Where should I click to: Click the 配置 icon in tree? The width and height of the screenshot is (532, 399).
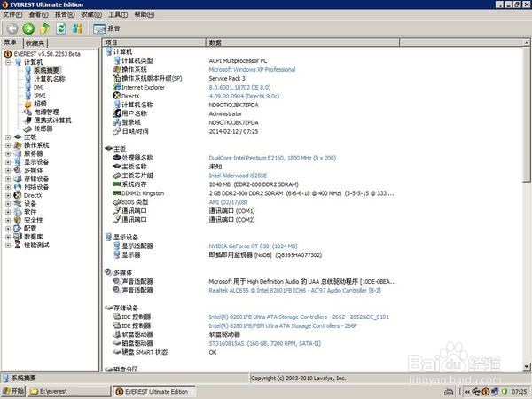[18, 229]
